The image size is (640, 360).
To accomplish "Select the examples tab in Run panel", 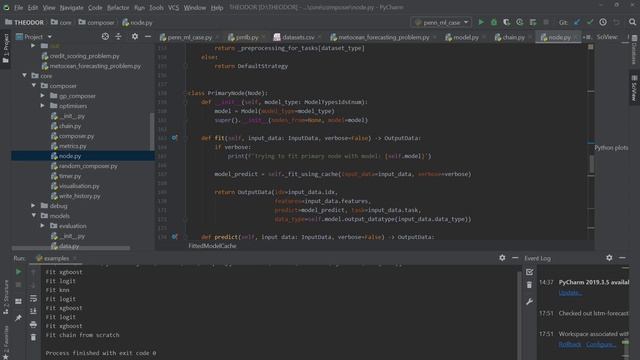I will 56,258.
